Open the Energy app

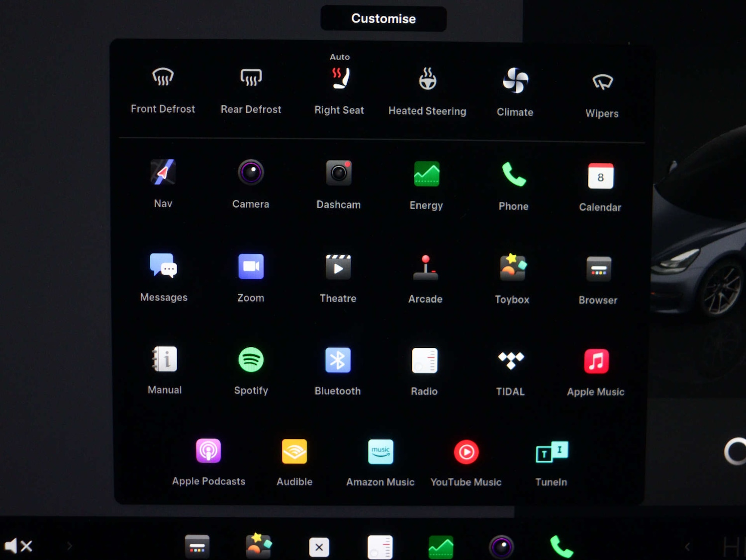[x=426, y=174]
